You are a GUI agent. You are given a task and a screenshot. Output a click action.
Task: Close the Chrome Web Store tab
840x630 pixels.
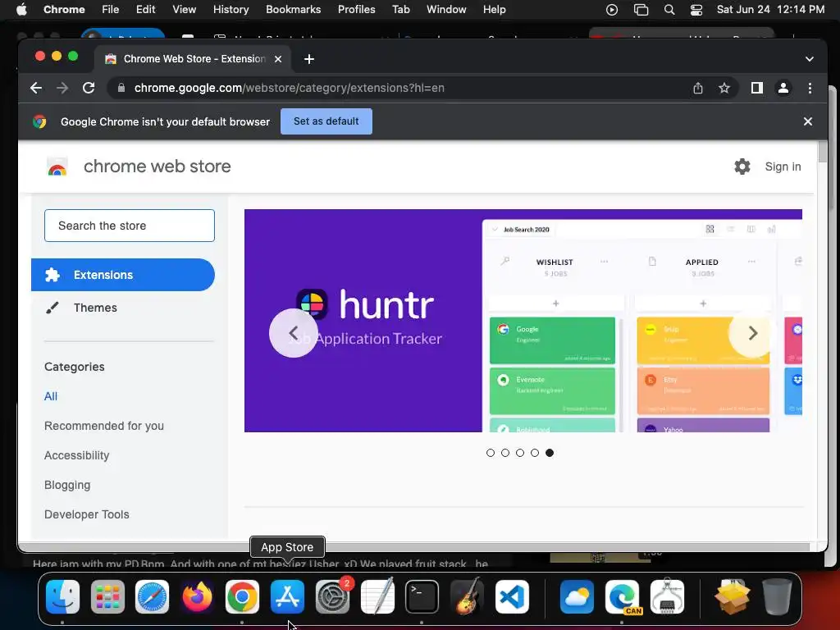278,59
